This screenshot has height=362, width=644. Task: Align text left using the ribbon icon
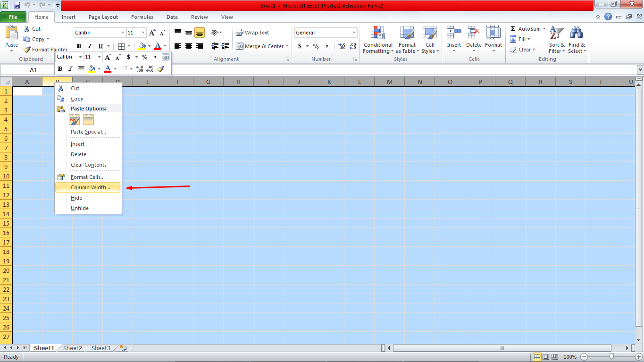(178, 46)
